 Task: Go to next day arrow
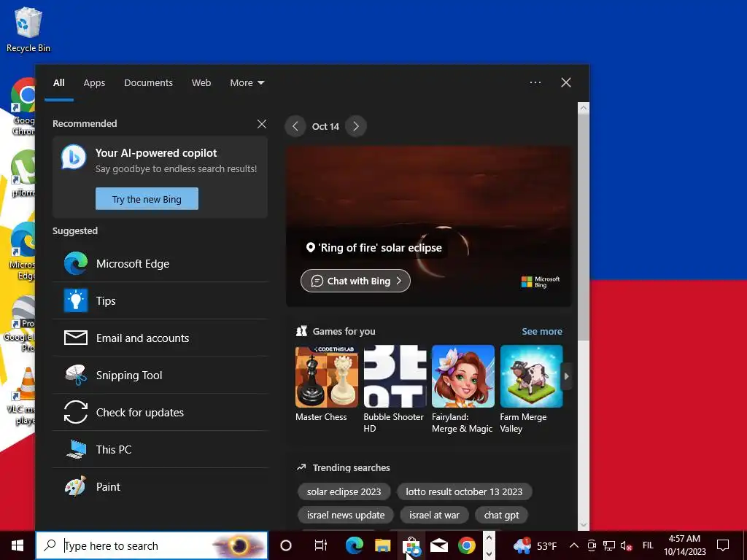(355, 126)
